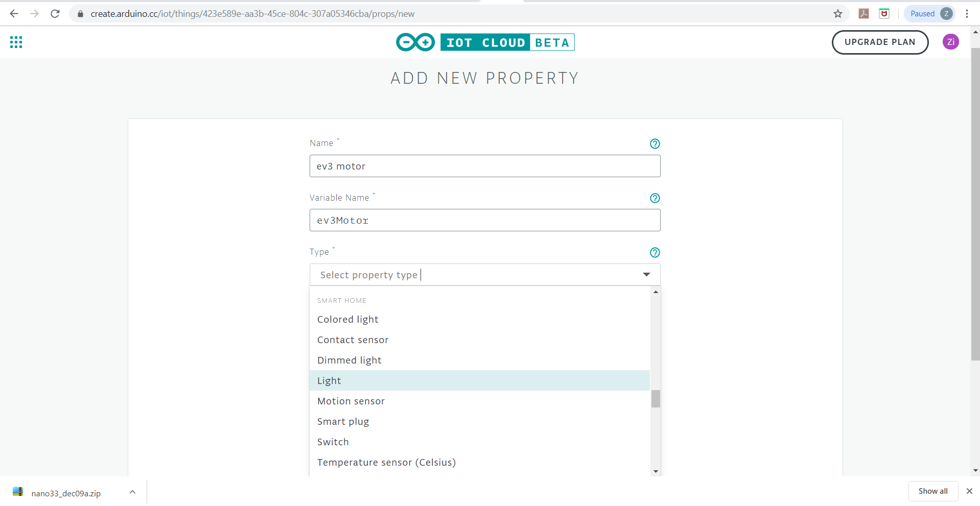Choose Temperature sensor (Celsius) type

coord(480,463)
